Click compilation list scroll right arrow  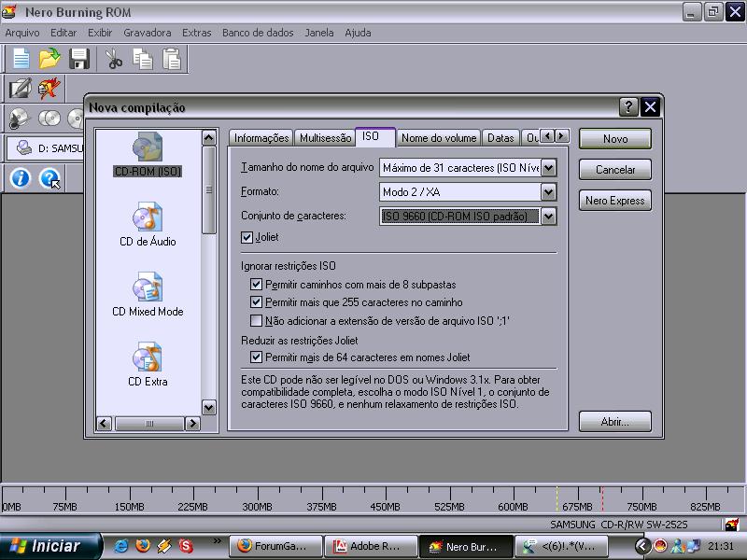pyautogui.click(x=192, y=424)
